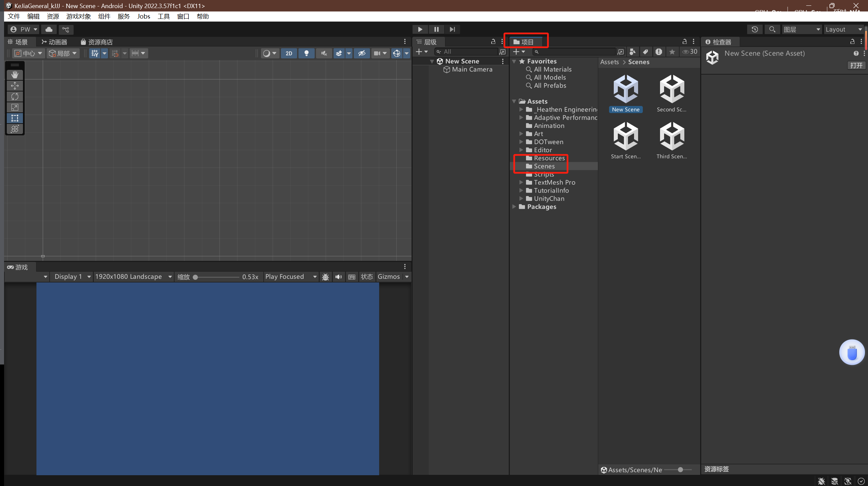The image size is (868, 486).
Task: Open Undo History clock icon
Action: click(x=755, y=29)
